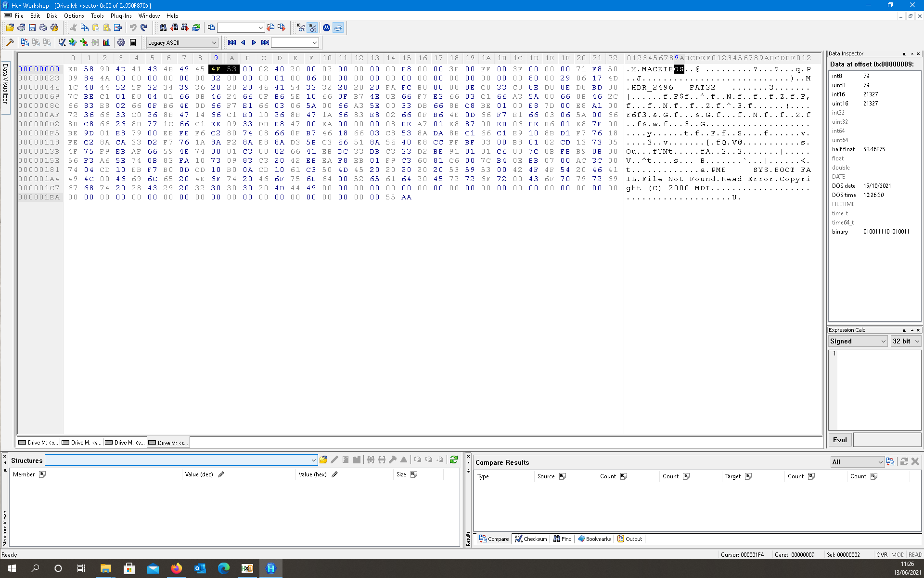The width and height of the screenshot is (924, 578).
Task: Click the Save floppy disk icon
Action: tap(32, 28)
